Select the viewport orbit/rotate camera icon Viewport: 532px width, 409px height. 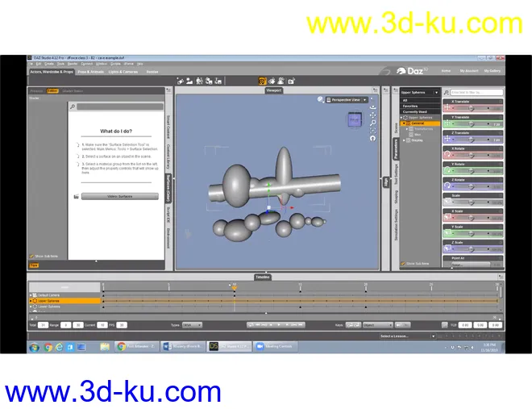[372, 107]
